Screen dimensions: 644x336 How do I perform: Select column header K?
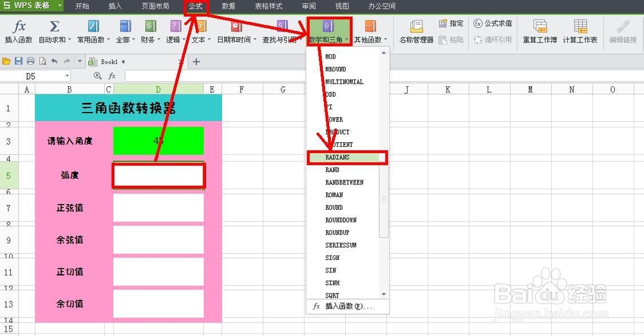448,89
